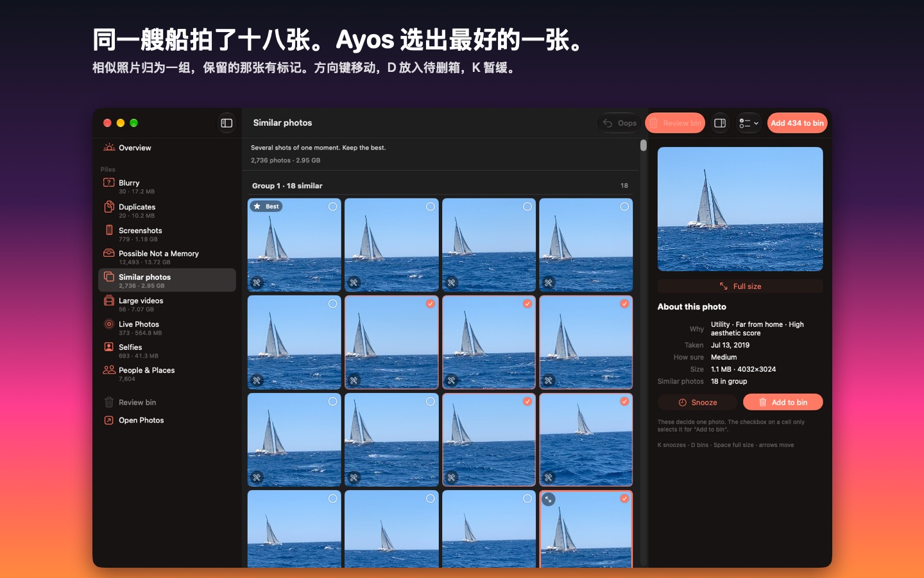Image resolution: width=924 pixels, height=578 pixels.
Task: Tick the checkbox on the second row's first photo
Action: coord(332,304)
